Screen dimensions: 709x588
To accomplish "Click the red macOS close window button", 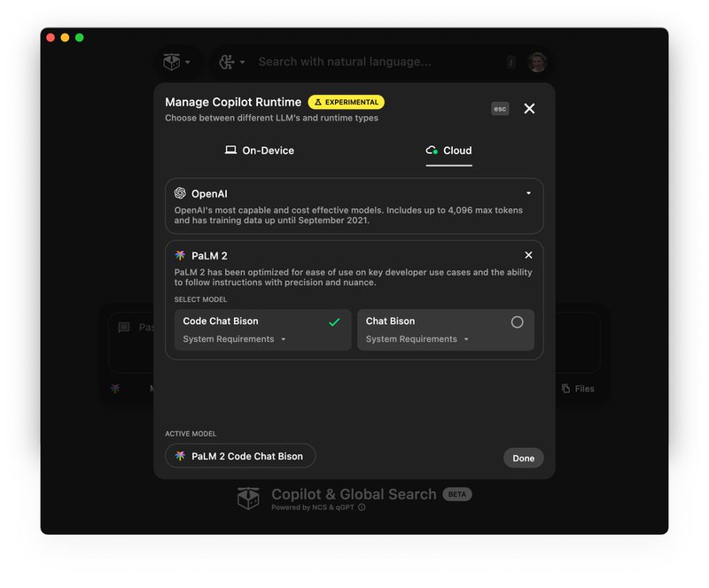I will coord(51,37).
